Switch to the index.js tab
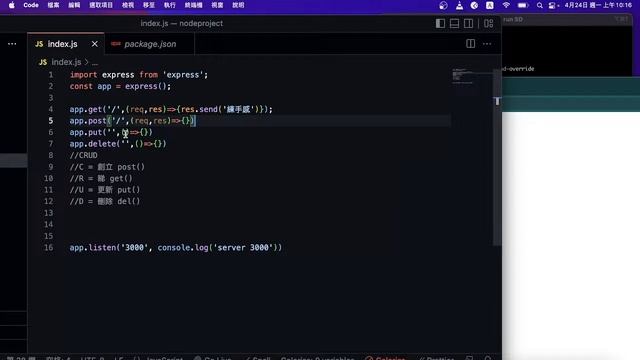 pyautogui.click(x=62, y=44)
